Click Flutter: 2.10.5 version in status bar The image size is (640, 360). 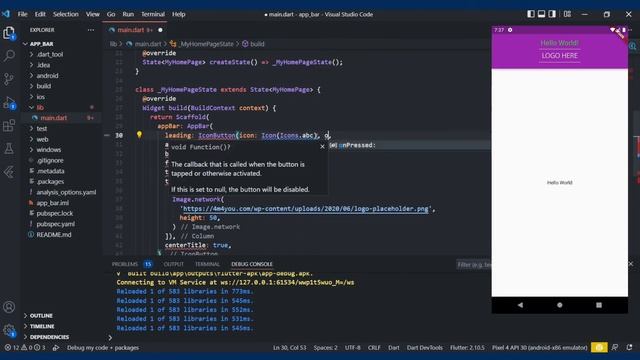[467, 348]
